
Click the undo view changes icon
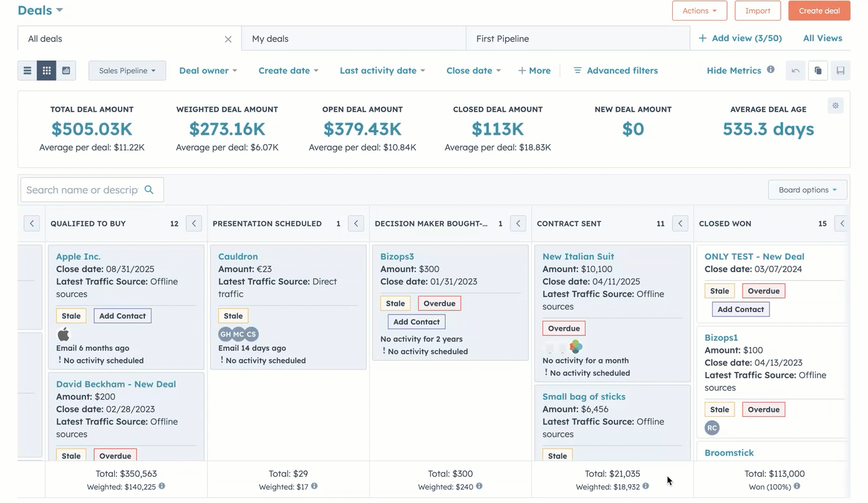tap(796, 71)
